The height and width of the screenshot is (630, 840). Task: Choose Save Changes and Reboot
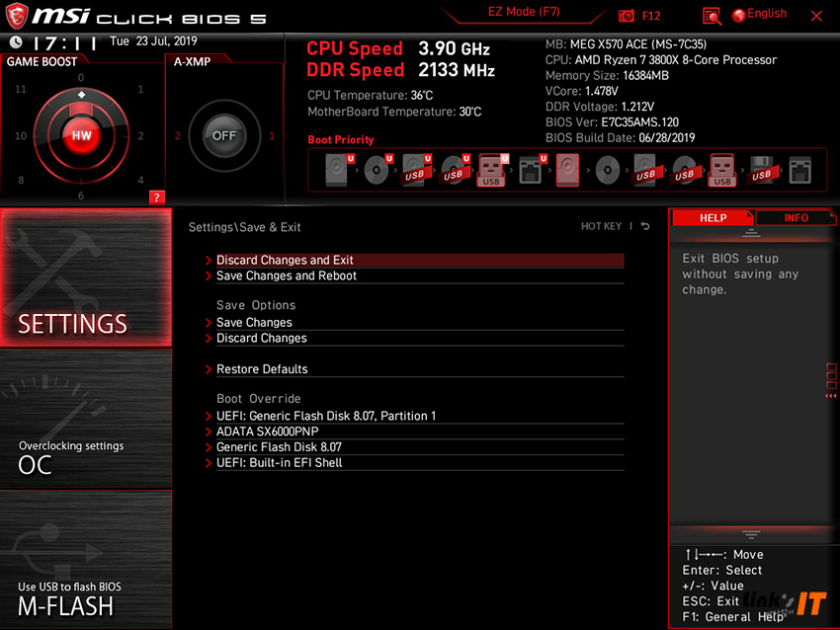(x=420, y=276)
